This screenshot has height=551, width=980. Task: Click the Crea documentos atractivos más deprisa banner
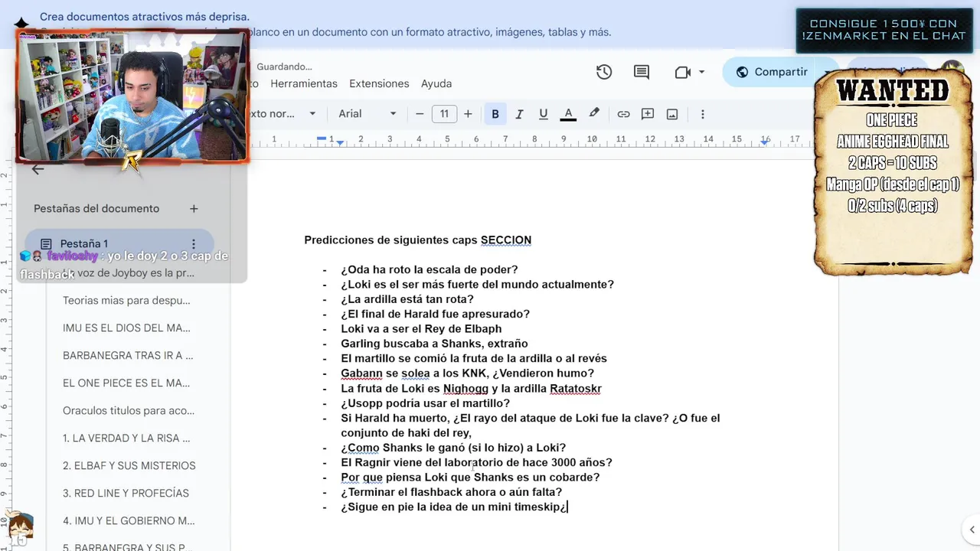coord(144,16)
